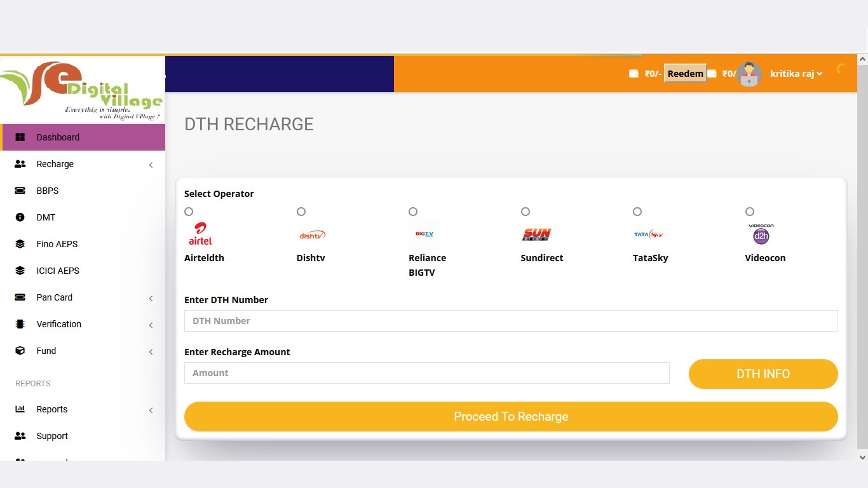Click the page scrollbar up arrow
868x488 pixels.
[862, 59]
